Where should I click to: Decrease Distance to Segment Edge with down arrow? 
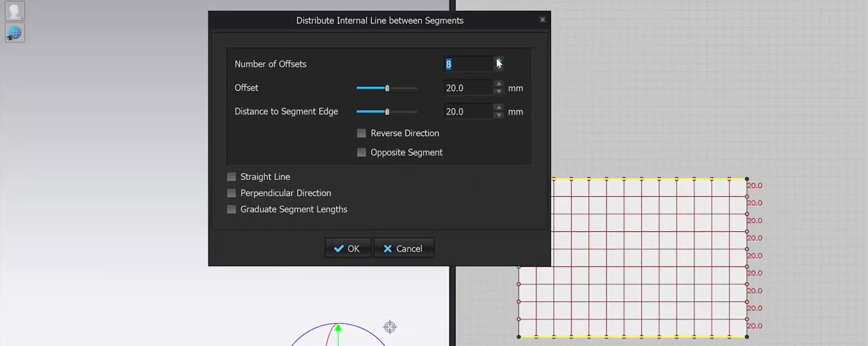[498, 115]
